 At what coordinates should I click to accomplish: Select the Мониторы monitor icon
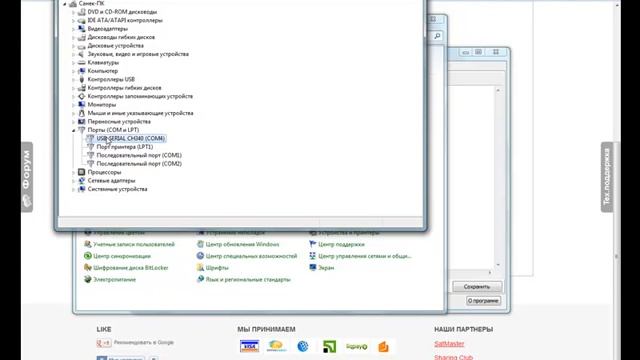(82, 104)
